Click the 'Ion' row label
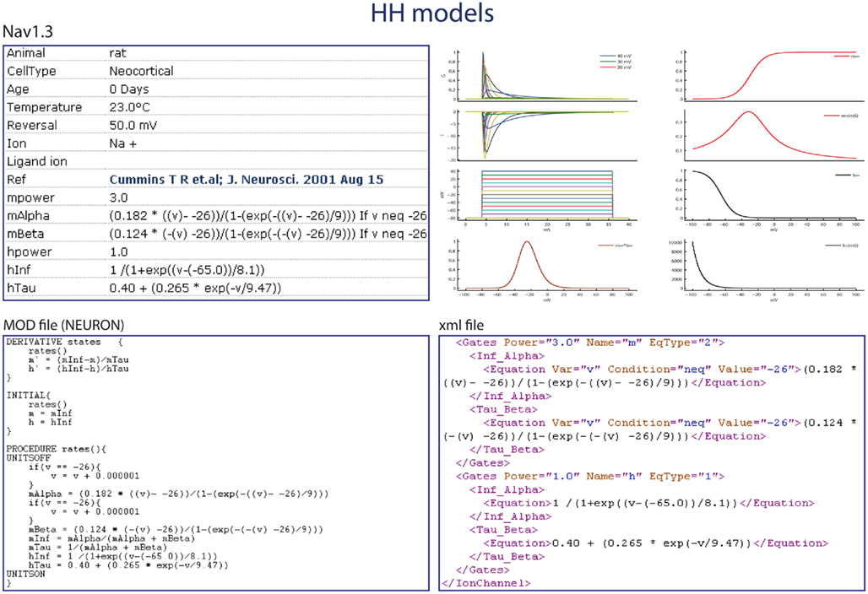The height and width of the screenshot is (594, 868). (x=17, y=143)
